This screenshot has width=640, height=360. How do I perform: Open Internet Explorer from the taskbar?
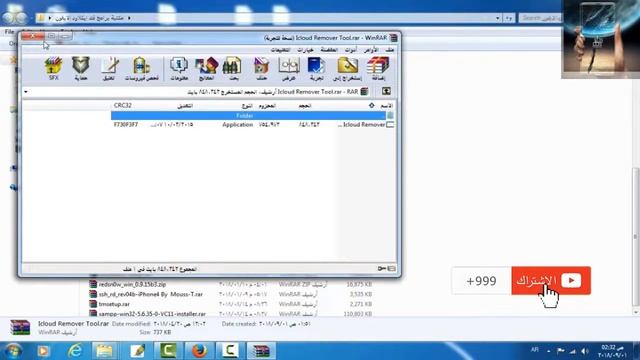click(x=75, y=351)
